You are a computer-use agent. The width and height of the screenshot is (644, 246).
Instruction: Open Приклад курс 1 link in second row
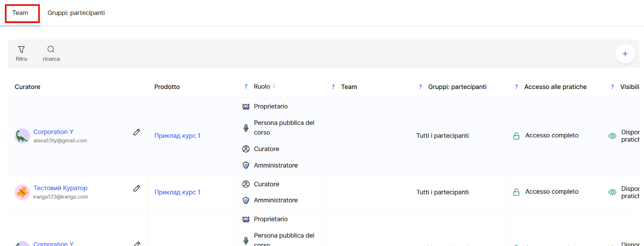coord(178,192)
